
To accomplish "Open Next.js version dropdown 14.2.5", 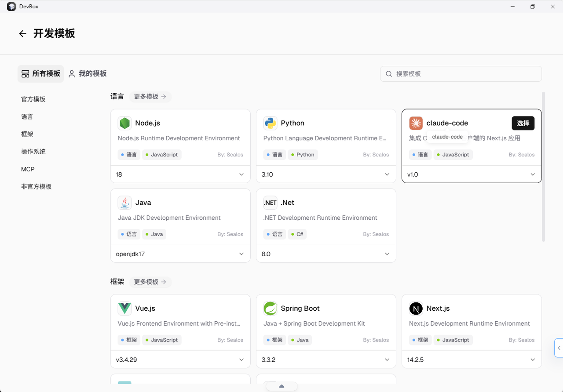I will tap(472, 359).
